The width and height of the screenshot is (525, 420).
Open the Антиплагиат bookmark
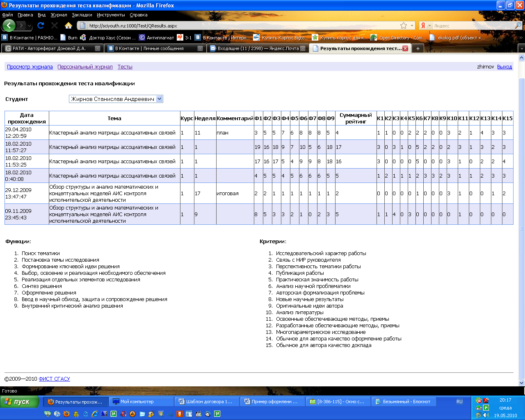pyautogui.click(x=157, y=37)
